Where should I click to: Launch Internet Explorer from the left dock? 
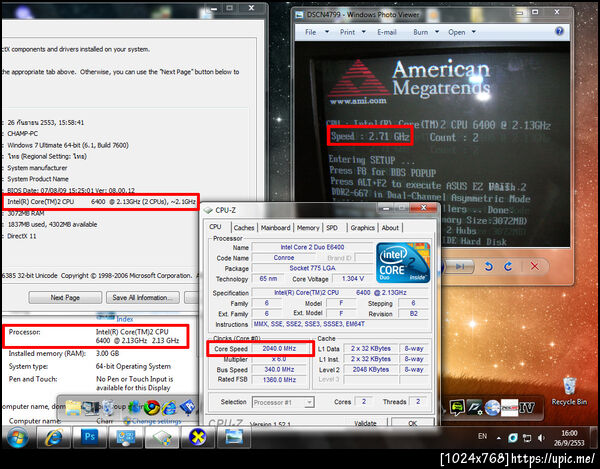(x=169, y=408)
